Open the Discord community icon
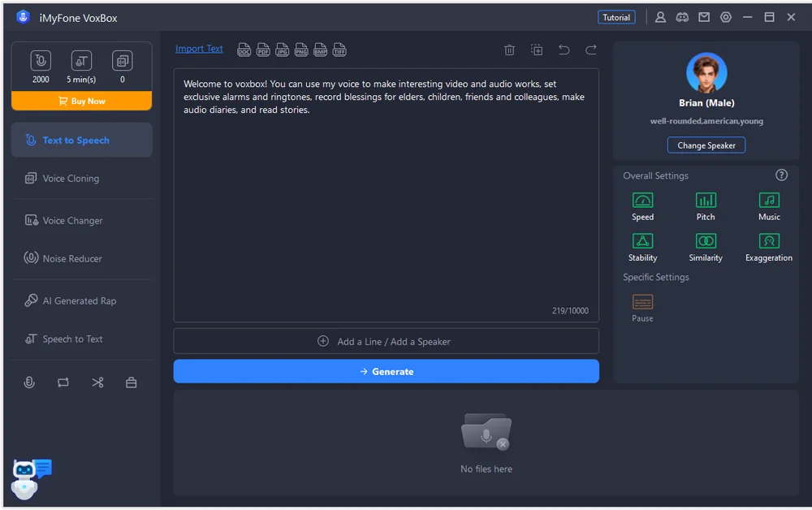 tap(682, 17)
